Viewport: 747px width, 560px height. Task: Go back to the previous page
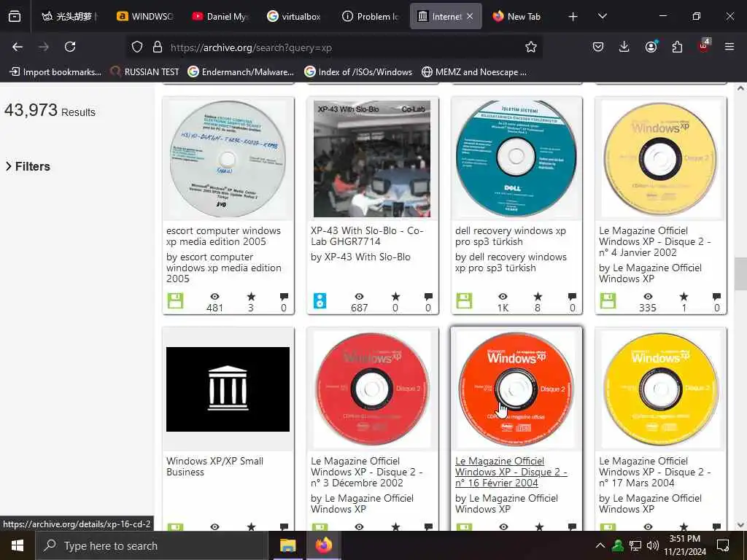pos(18,47)
